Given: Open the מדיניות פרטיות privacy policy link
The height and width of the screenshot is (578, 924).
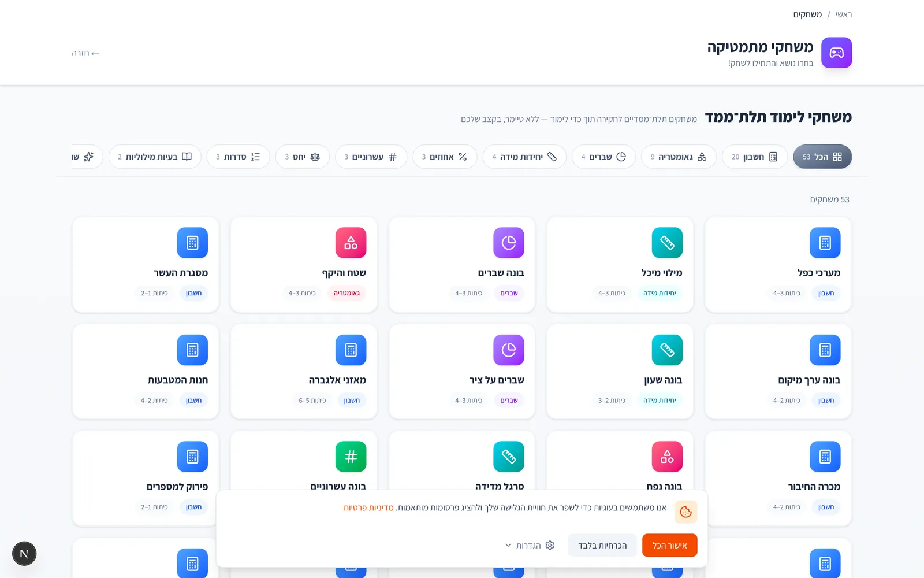Looking at the screenshot, I should coord(368,507).
